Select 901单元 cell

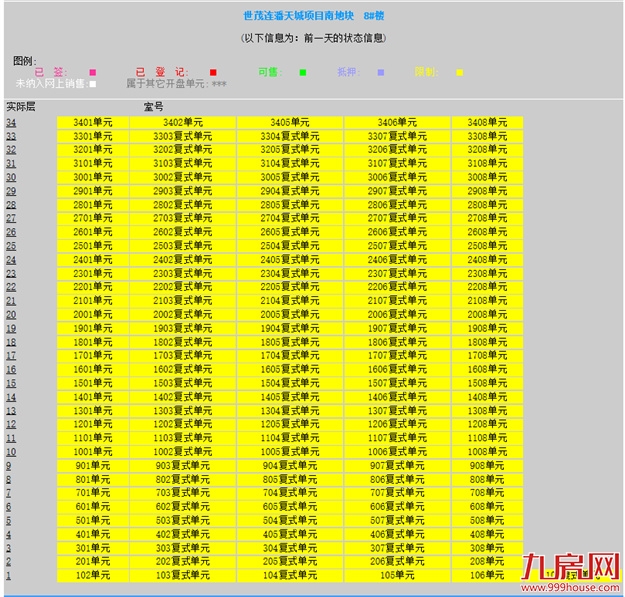pos(93,466)
